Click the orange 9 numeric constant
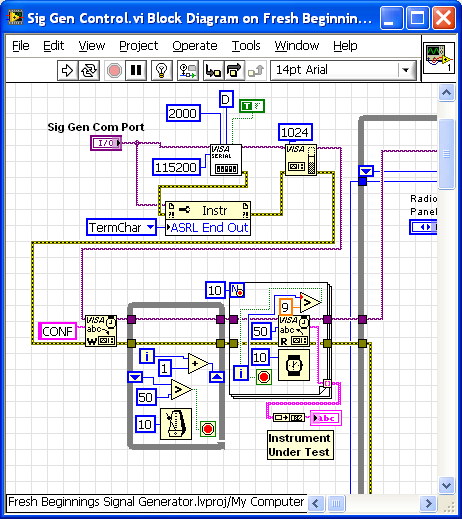The width and height of the screenshot is (462, 519). (x=285, y=307)
